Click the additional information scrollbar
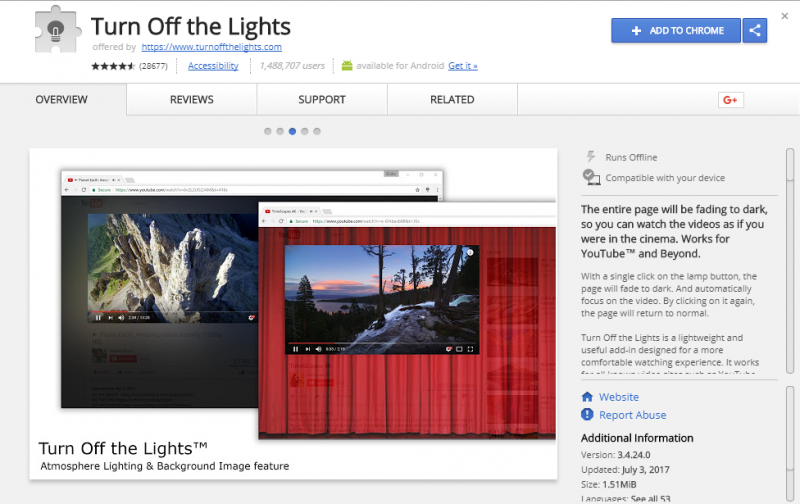Screen dimensions: 800x504 point(790,444)
